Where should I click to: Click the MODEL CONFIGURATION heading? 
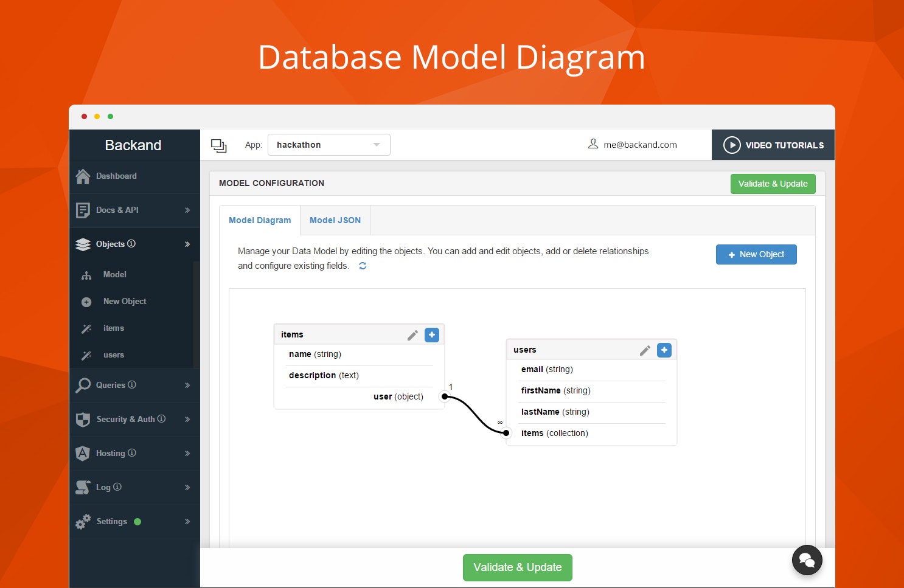tap(271, 183)
